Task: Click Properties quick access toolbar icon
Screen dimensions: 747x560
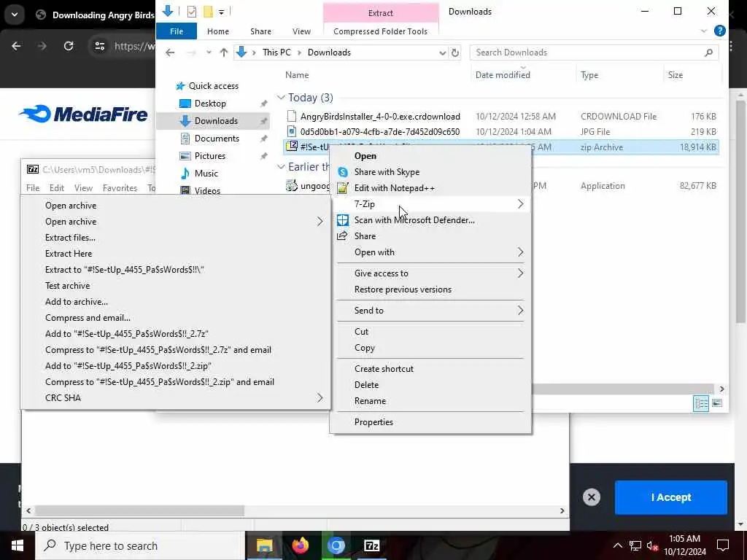Action: (192, 12)
